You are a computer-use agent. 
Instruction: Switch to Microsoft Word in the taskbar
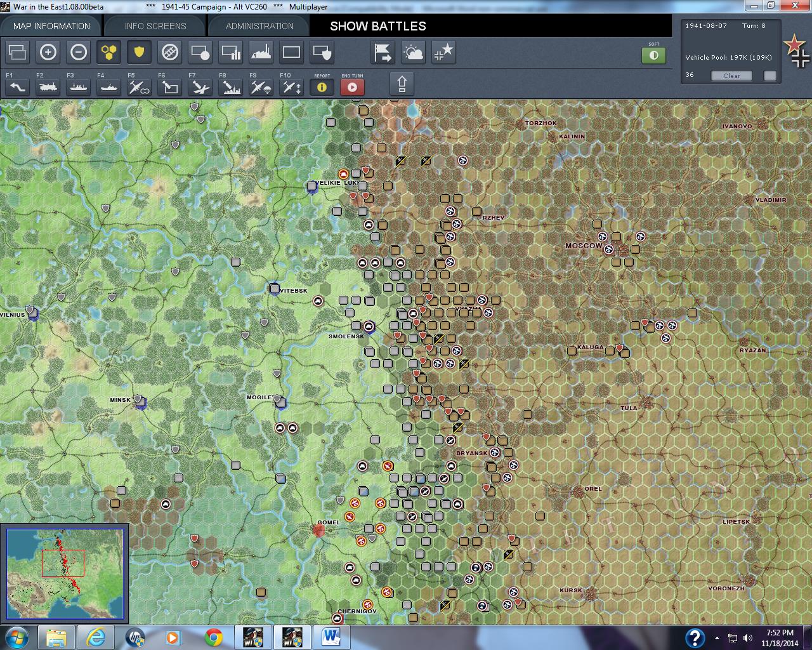(331, 637)
